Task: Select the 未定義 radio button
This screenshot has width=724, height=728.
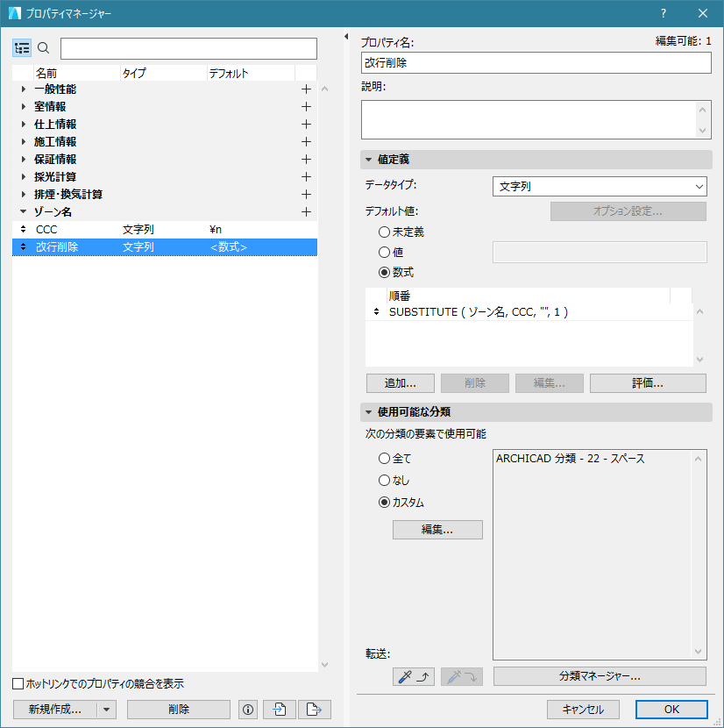Action: [x=384, y=232]
